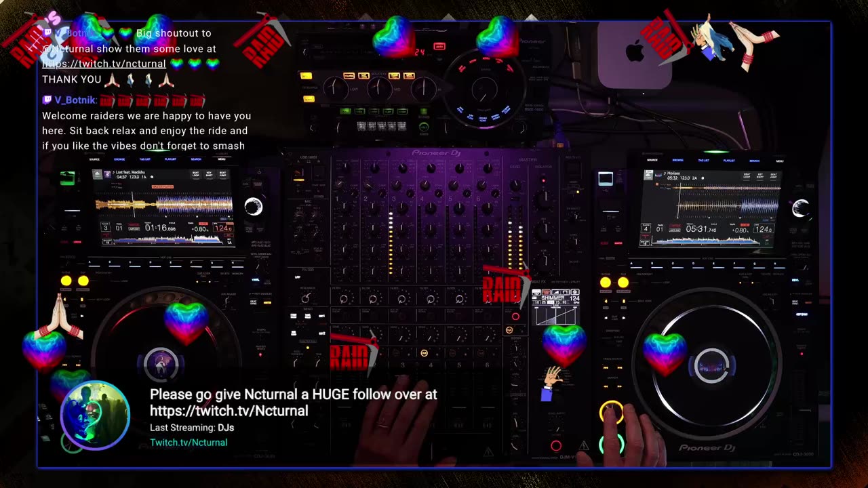
Task: Tap KEY SHIFT on left deck screen
Action: (x=209, y=174)
